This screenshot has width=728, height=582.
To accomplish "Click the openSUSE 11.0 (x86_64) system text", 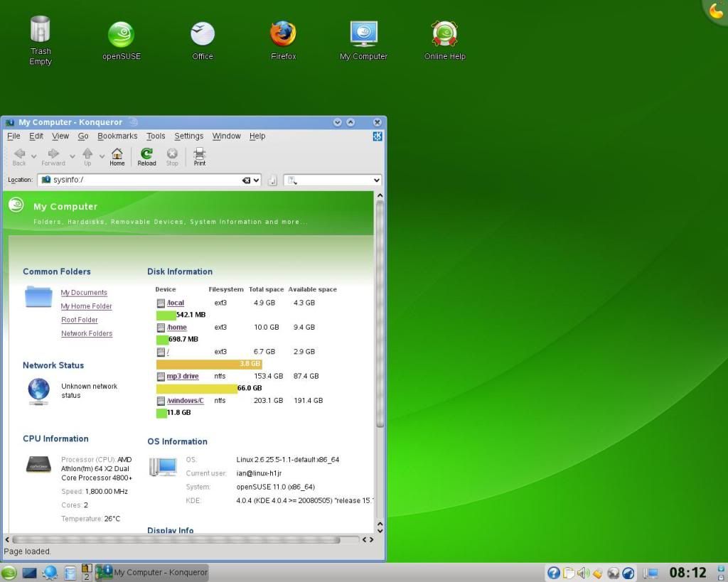I will click(x=275, y=487).
